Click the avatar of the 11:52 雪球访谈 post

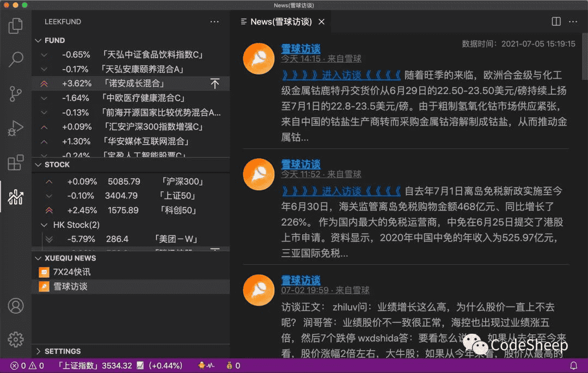coord(259,174)
